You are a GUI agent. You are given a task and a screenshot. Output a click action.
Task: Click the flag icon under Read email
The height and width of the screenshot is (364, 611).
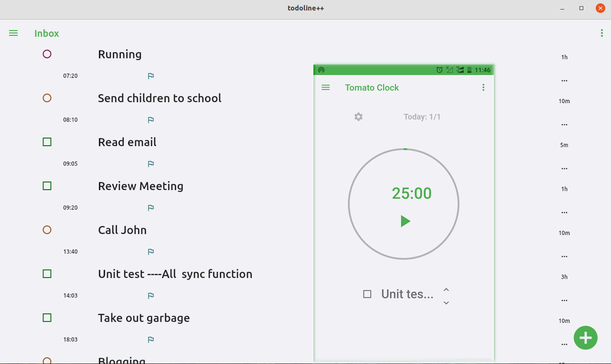(x=150, y=164)
